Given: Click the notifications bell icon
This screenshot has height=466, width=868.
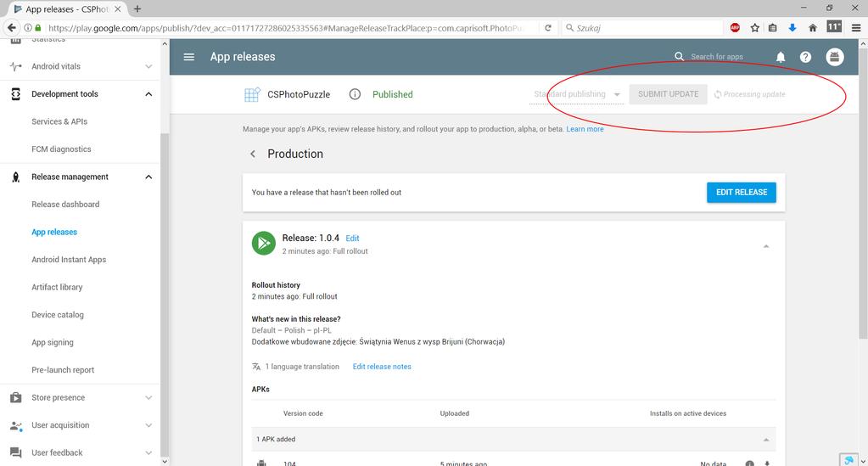Looking at the screenshot, I should 781,57.
